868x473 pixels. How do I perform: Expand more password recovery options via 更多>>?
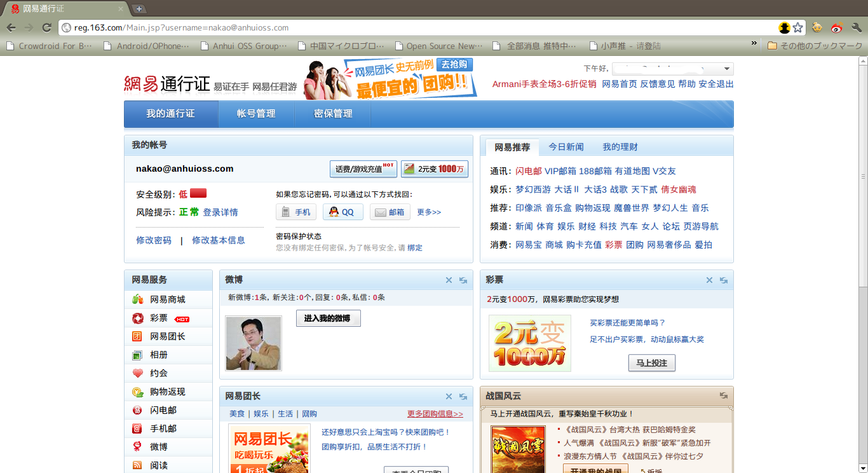[x=429, y=212]
